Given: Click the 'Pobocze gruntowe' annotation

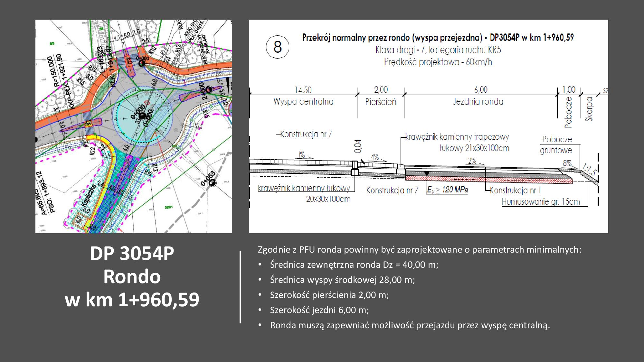Looking at the screenshot, I should pos(556,145).
